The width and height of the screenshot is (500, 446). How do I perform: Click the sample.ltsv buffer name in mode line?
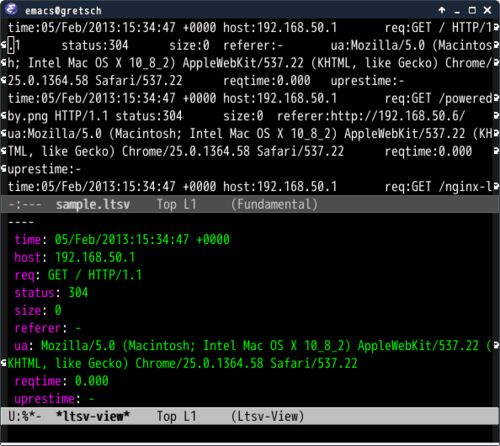(x=93, y=204)
